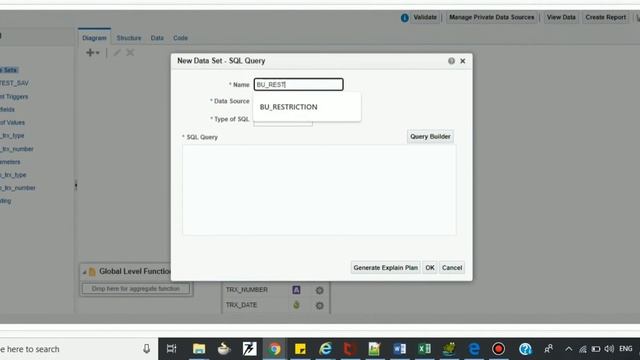Open File Explorer from the taskbar
The width and height of the screenshot is (640, 360).
point(199,349)
